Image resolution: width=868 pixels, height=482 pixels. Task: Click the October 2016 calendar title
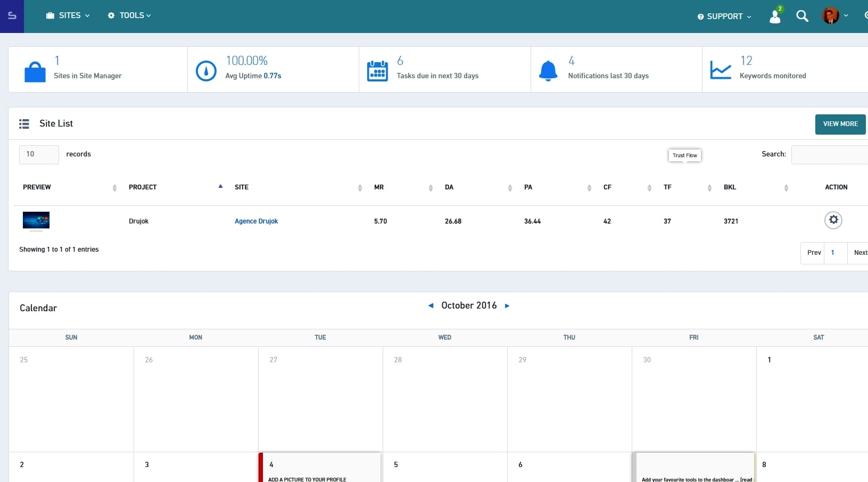pos(469,305)
